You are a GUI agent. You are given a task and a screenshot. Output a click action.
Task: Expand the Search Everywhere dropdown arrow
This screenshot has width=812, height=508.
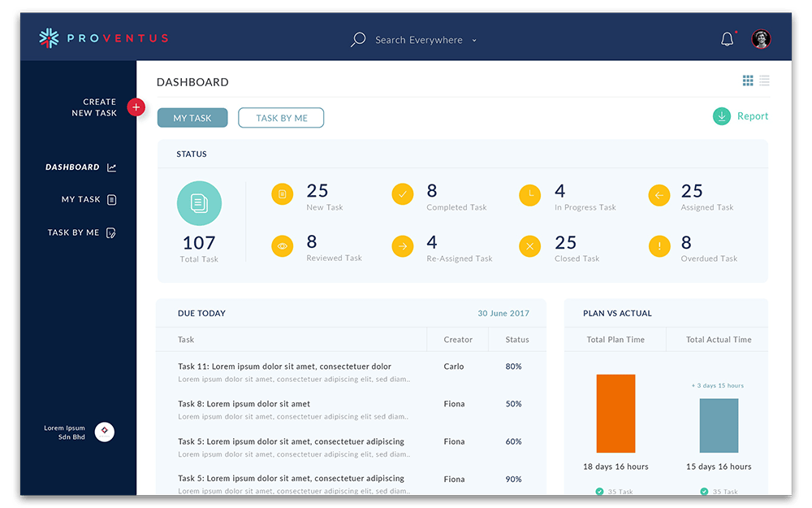474,41
